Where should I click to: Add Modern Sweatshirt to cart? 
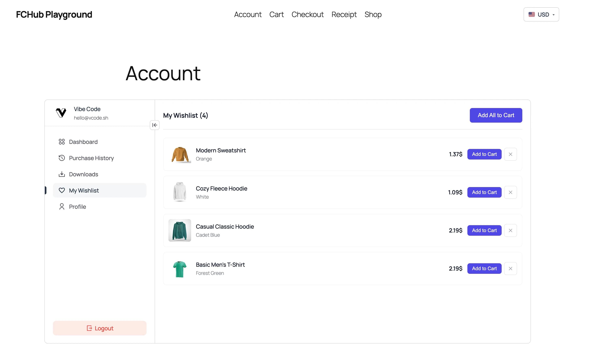click(x=484, y=154)
